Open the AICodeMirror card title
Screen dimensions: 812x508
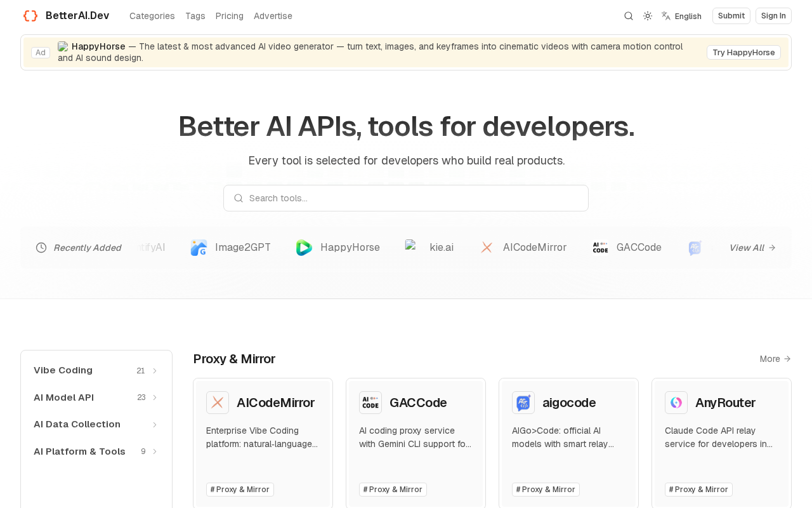[275, 403]
